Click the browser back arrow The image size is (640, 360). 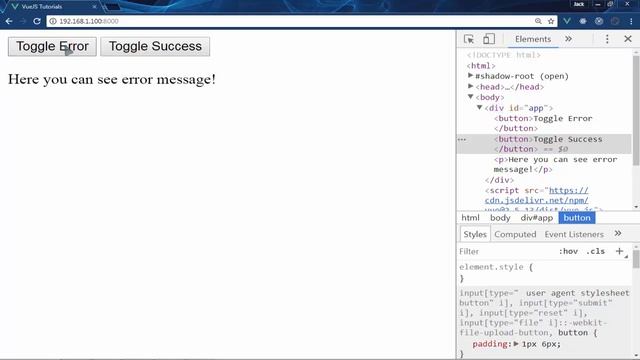point(9,21)
